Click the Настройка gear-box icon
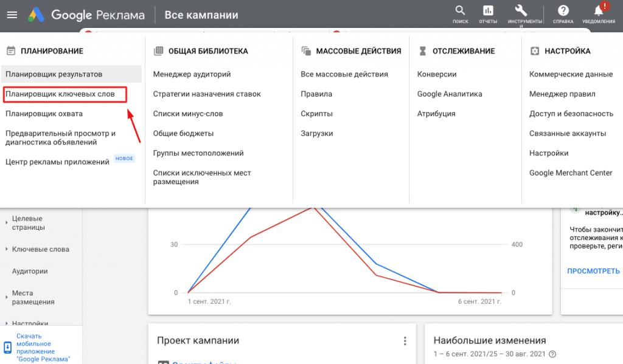The width and height of the screenshot is (623, 364). (x=535, y=51)
